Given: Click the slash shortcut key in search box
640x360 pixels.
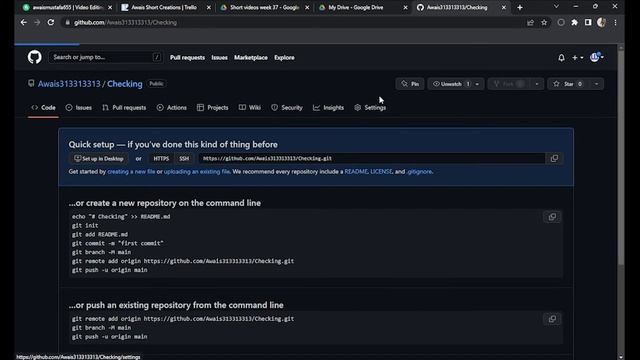Looking at the screenshot, I should pos(157,57).
